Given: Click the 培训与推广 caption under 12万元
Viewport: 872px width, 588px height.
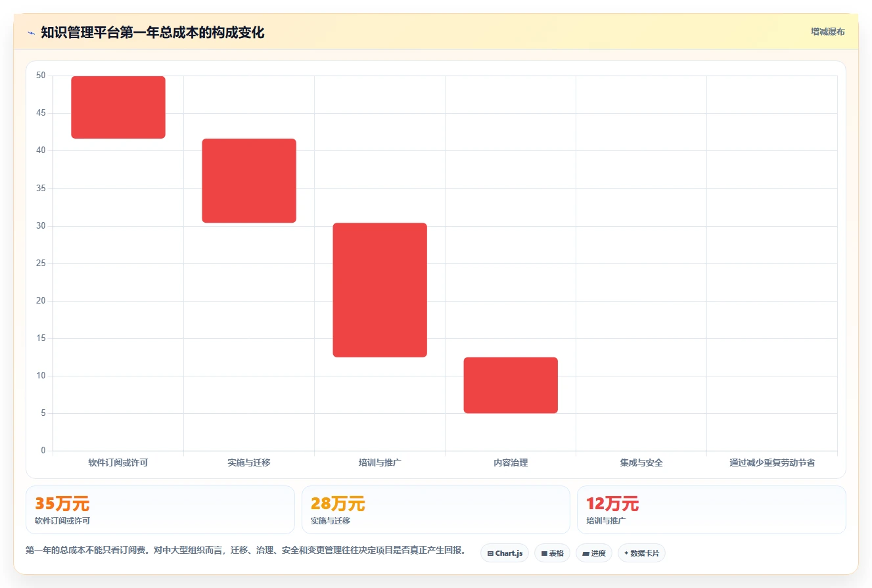Looking at the screenshot, I should coord(606,521).
